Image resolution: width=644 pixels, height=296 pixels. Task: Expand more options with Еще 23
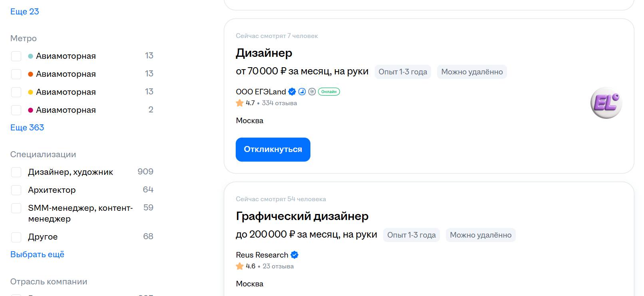pos(24,12)
